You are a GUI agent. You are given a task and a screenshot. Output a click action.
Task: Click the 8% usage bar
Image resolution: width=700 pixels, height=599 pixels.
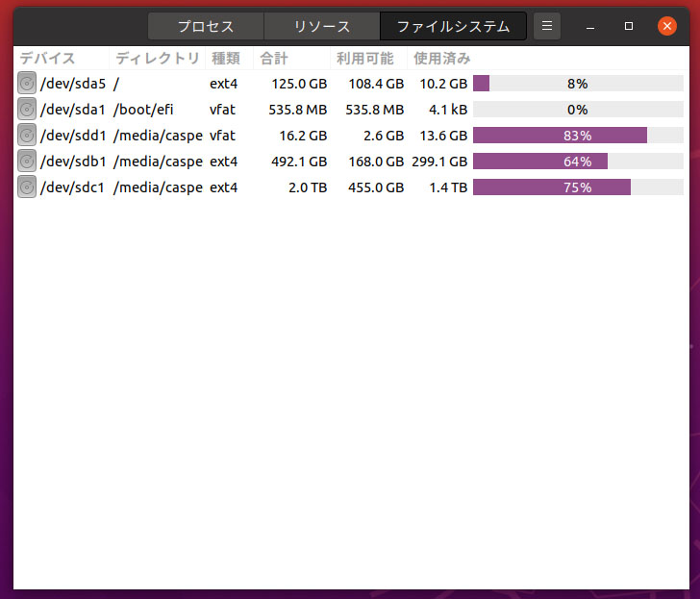point(578,84)
